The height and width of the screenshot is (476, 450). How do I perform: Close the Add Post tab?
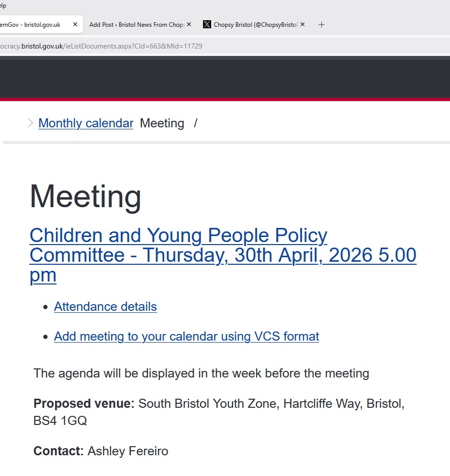189,24
